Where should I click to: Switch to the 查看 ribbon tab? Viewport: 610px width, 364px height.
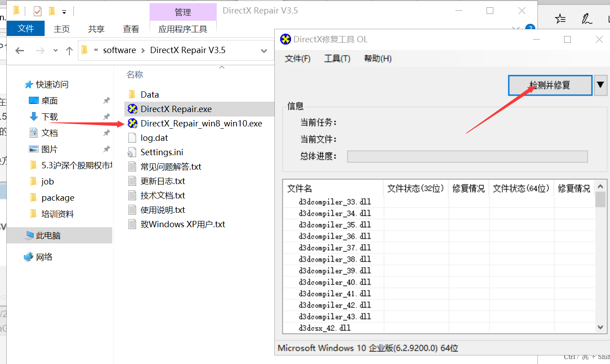pos(131,29)
